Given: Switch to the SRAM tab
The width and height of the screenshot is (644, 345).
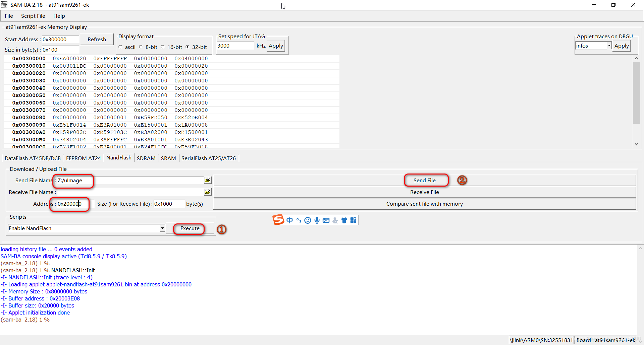Looking at the screenshot, I should pos(168,158).
